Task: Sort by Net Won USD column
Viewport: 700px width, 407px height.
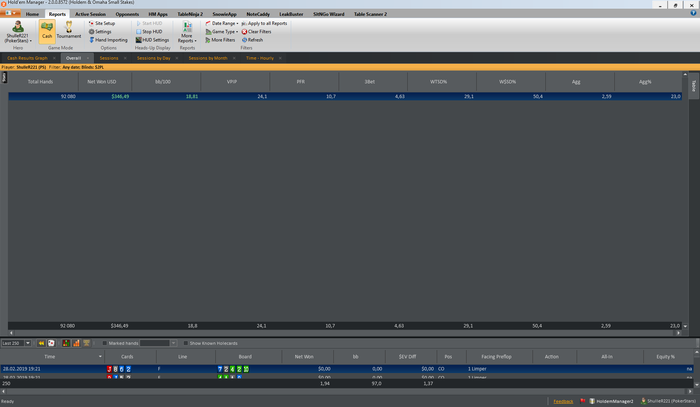Action: [105, 82]
